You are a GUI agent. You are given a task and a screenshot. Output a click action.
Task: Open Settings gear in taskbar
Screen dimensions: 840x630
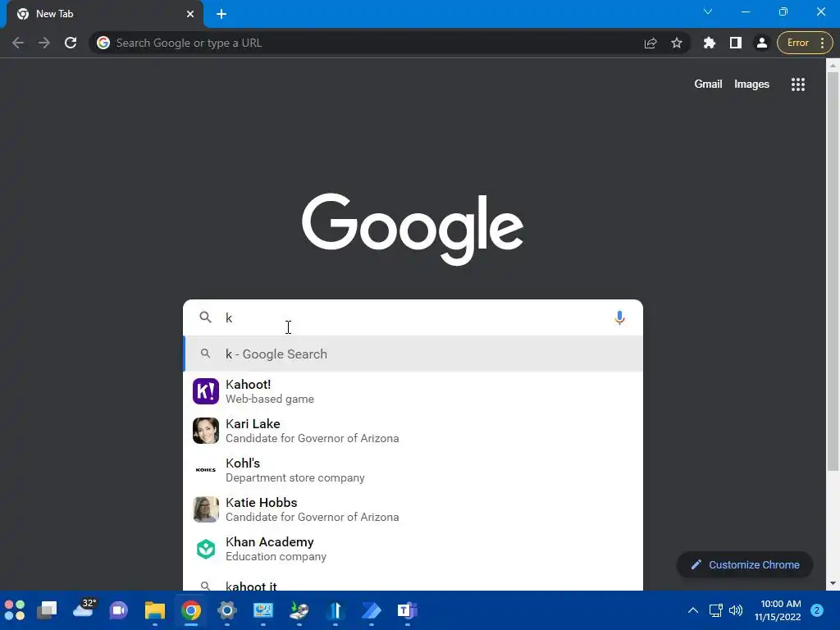point(227,610)
